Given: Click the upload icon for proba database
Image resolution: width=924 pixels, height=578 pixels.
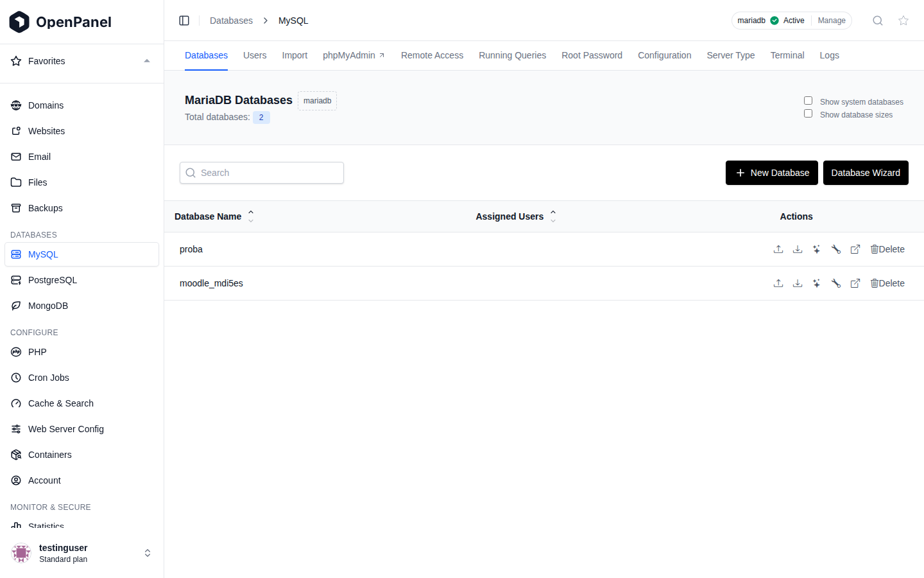Looking at the screenshot, I should (778, 249).
